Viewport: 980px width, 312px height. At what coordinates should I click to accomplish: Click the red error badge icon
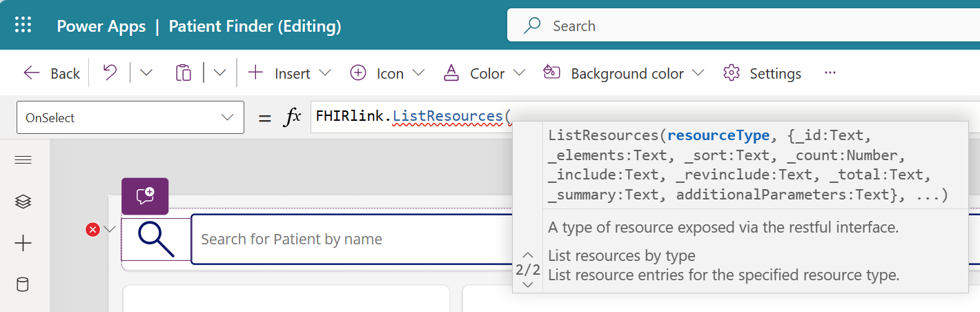click(92, 229)
